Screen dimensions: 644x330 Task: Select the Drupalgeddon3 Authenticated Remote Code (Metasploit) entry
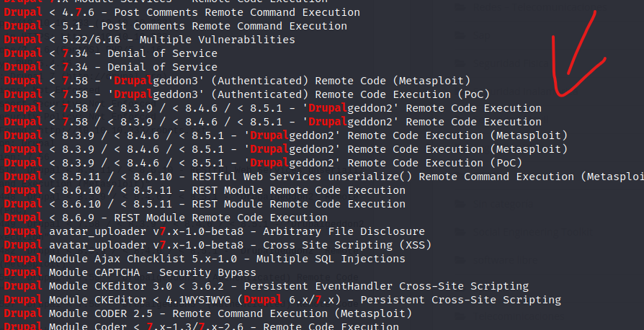[x=237, y=81]
